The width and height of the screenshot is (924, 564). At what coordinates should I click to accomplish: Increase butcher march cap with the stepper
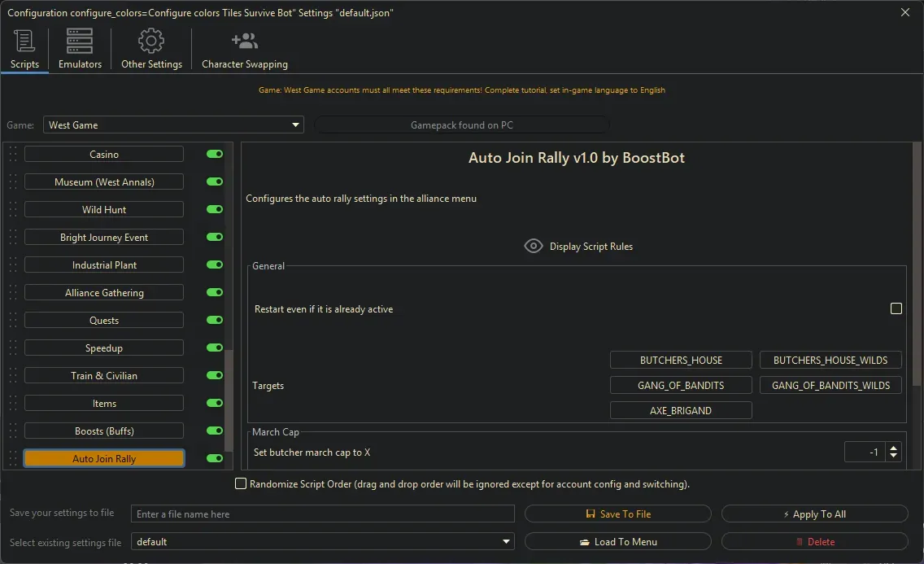pos(892,447)
